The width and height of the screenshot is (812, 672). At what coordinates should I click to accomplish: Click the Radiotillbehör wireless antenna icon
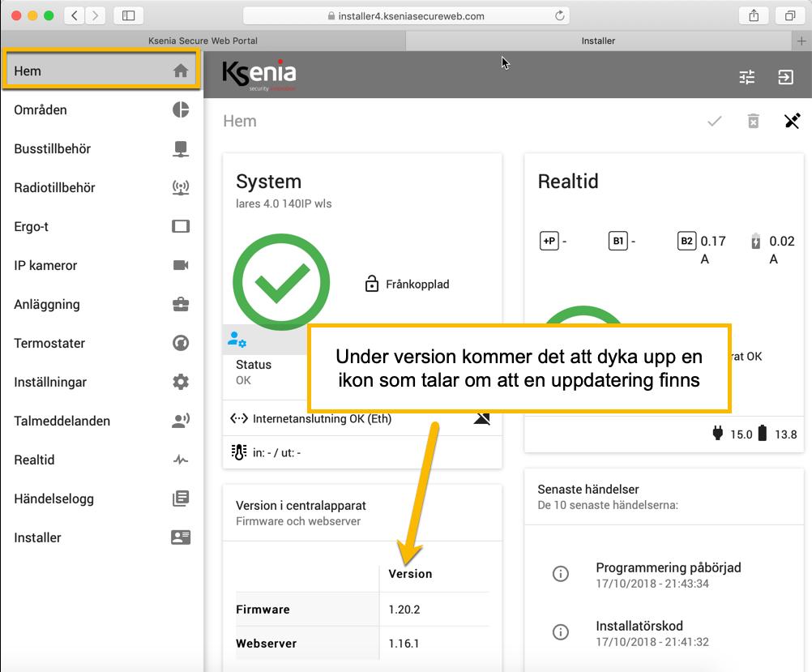[x=181, y=187]
